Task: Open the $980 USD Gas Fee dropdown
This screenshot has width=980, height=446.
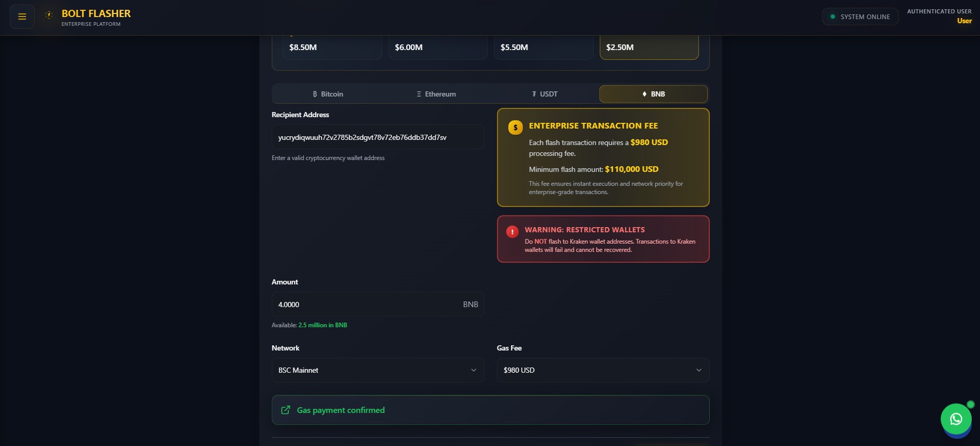Action: (x=603, y=370)
